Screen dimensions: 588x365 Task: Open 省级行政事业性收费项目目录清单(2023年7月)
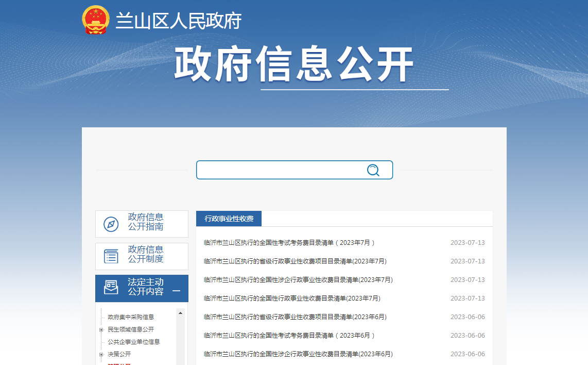tap(295, 261)
